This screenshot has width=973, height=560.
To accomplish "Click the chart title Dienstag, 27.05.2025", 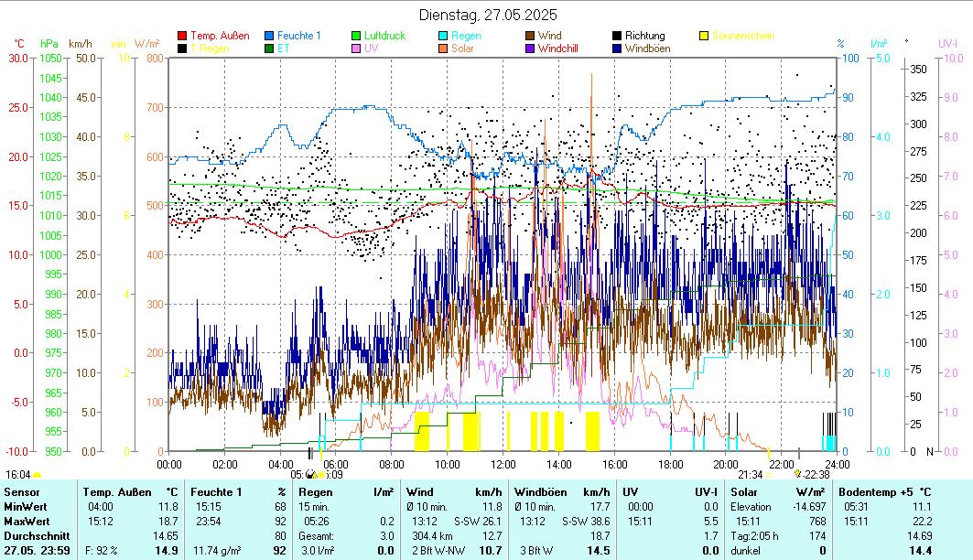I will 487,15.
